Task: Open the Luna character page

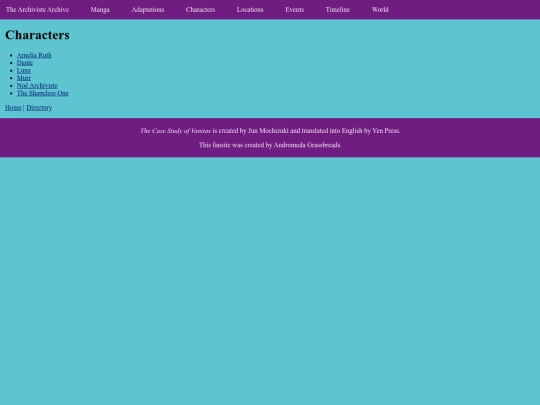Action: pos(24,70)
